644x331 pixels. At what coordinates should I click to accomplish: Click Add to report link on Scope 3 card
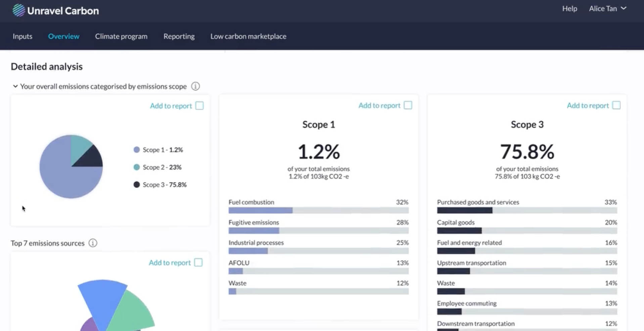pos(588,106)
